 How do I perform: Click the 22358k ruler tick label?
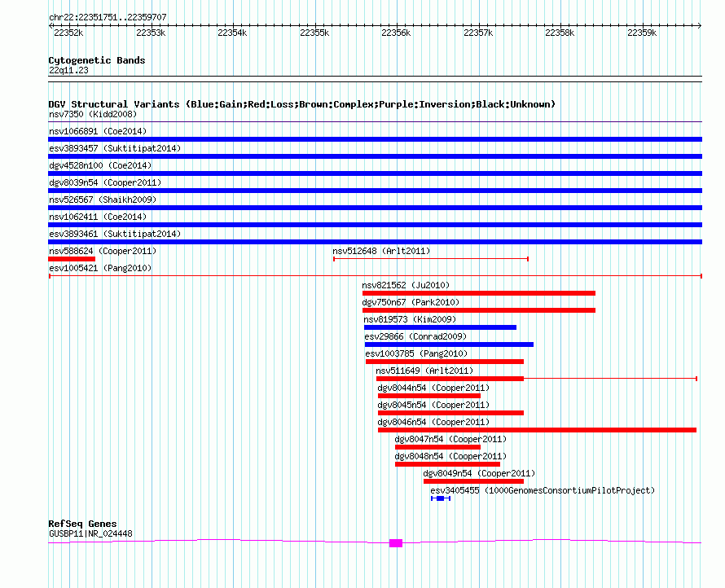[560, 33]
